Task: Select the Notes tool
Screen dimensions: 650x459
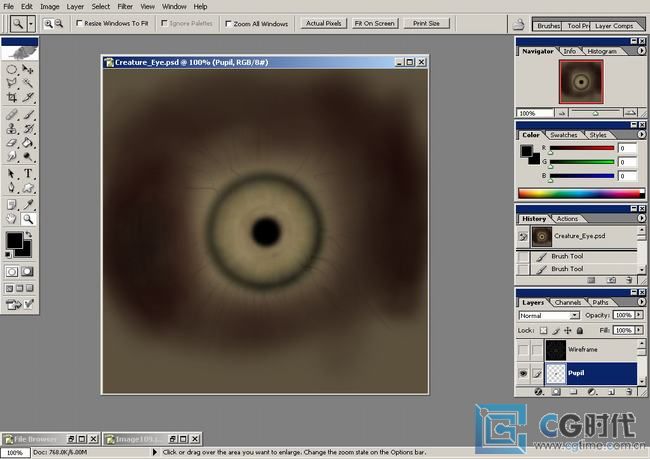Action: 12,204
